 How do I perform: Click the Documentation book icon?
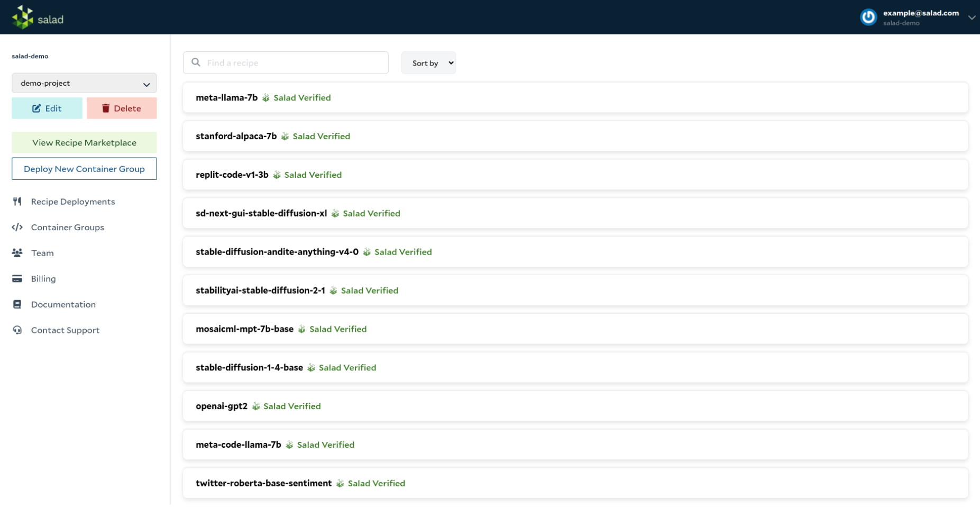[x=17, y=304]
